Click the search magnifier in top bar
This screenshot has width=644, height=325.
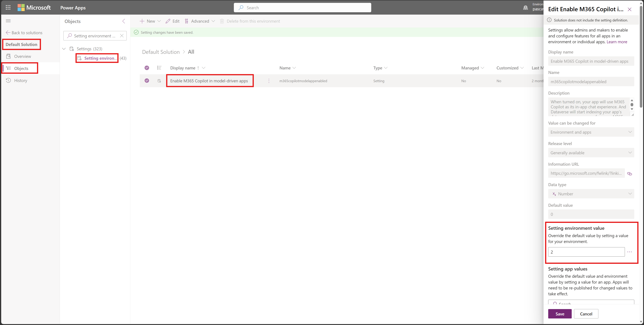[241, 8]
